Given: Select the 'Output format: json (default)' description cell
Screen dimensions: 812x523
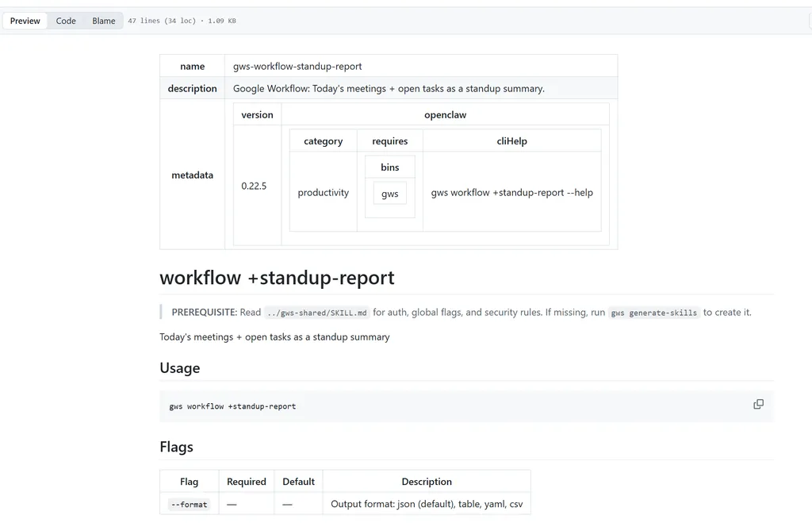Looking at the screenshot, I should coord(426,504).
